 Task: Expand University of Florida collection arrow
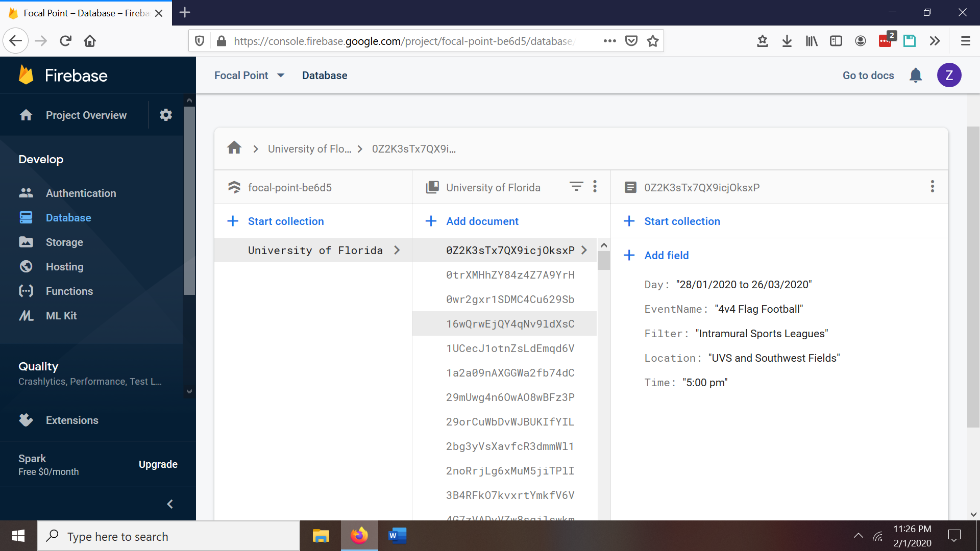click(397, 251)
